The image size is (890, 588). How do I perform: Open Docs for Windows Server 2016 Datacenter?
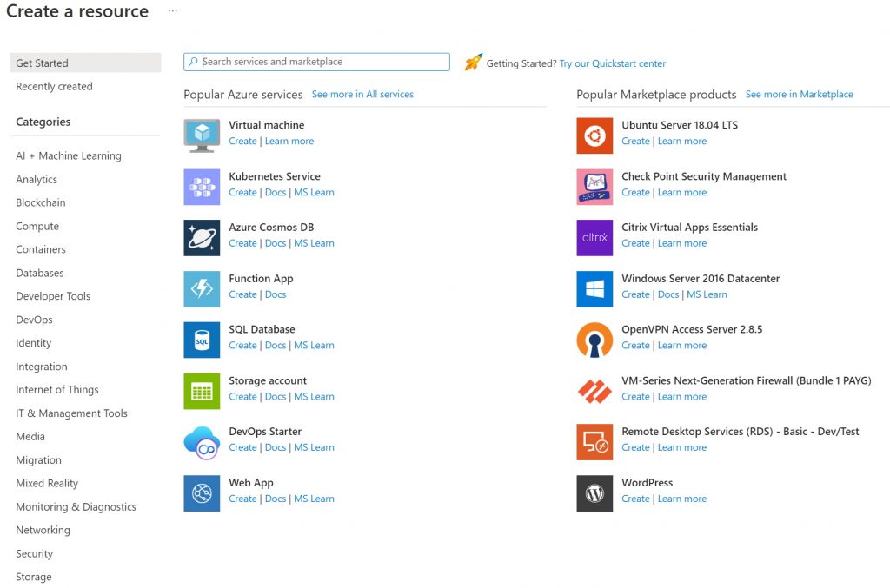click(x=668, y=294)
